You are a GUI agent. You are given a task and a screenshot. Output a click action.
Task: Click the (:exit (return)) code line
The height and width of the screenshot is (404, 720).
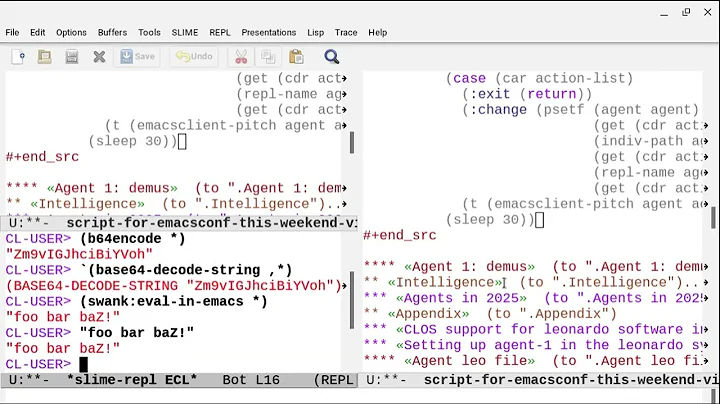click(x=527, y=94)
